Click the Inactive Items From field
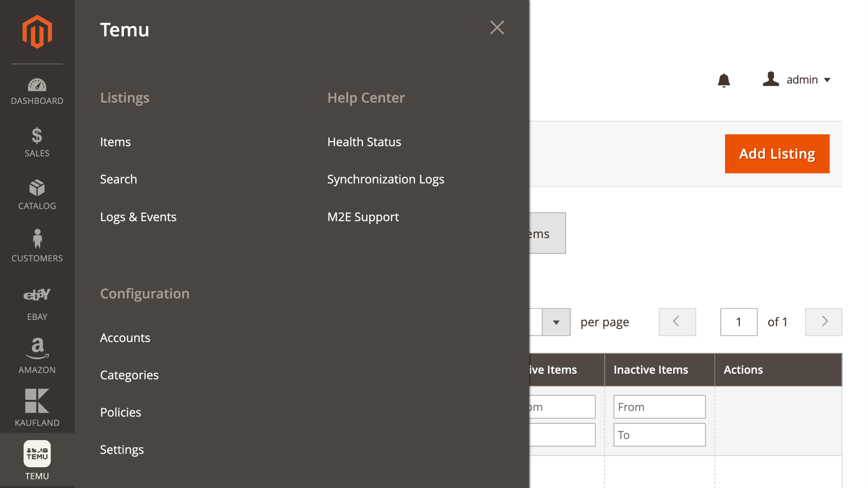 (x=659, y=407)
